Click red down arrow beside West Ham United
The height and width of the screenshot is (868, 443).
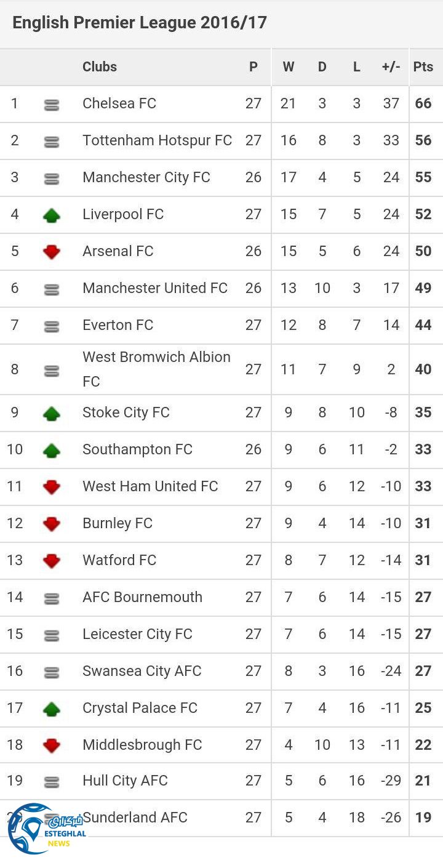click(x=52, y=487)
